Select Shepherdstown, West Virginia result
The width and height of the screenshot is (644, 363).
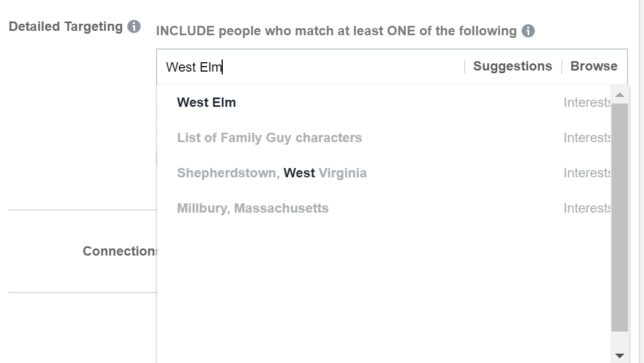point(271,173)
